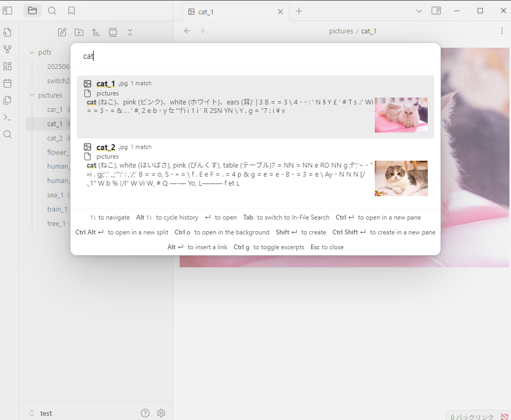
Task: Create a new folder with the folder-plus icon
Action: (x=79, y=32)
